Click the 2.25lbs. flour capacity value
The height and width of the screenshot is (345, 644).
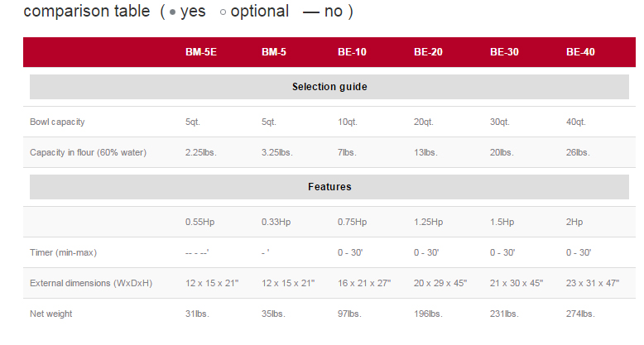click(203, 152)
